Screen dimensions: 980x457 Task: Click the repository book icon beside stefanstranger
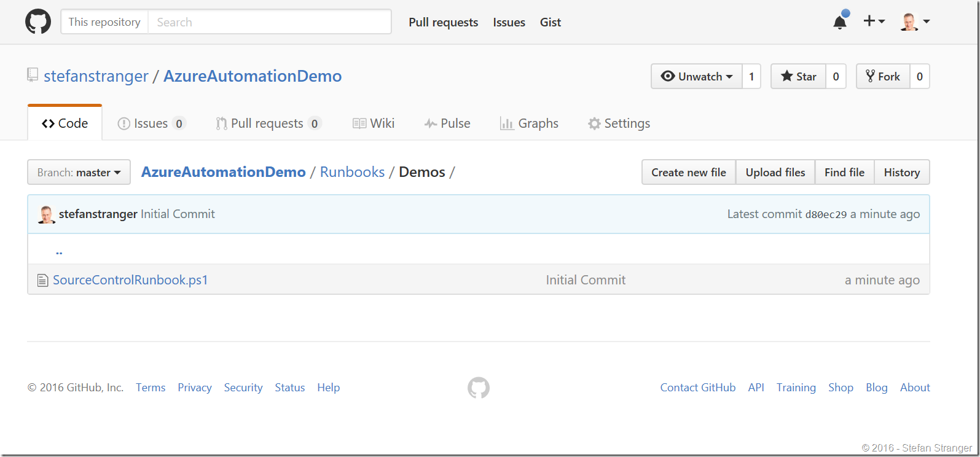tap(33, 76)
